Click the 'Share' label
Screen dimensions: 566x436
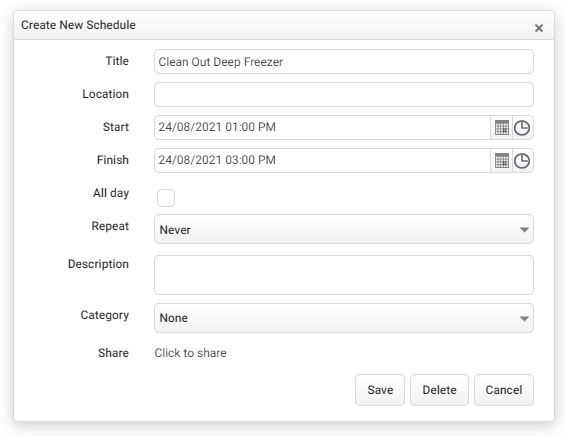(113, 353)
